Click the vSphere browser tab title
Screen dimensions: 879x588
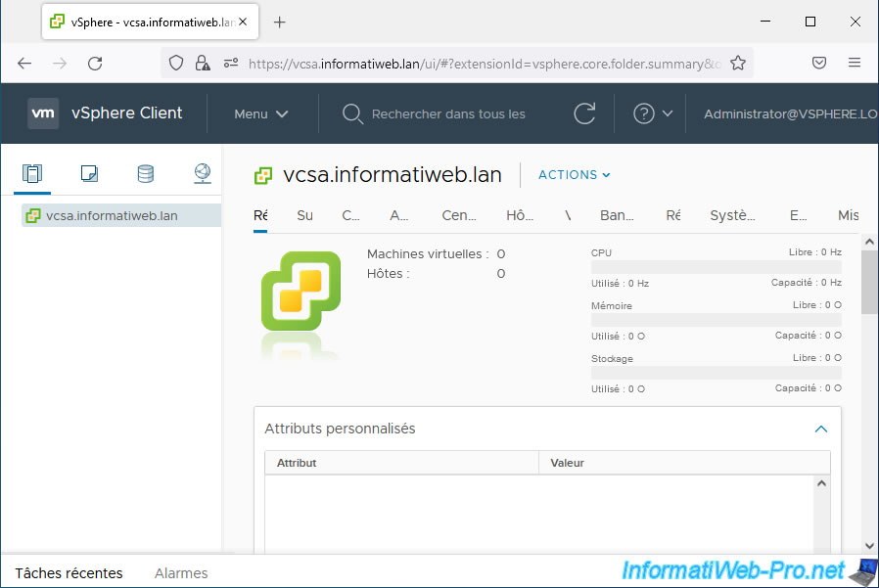152,23
